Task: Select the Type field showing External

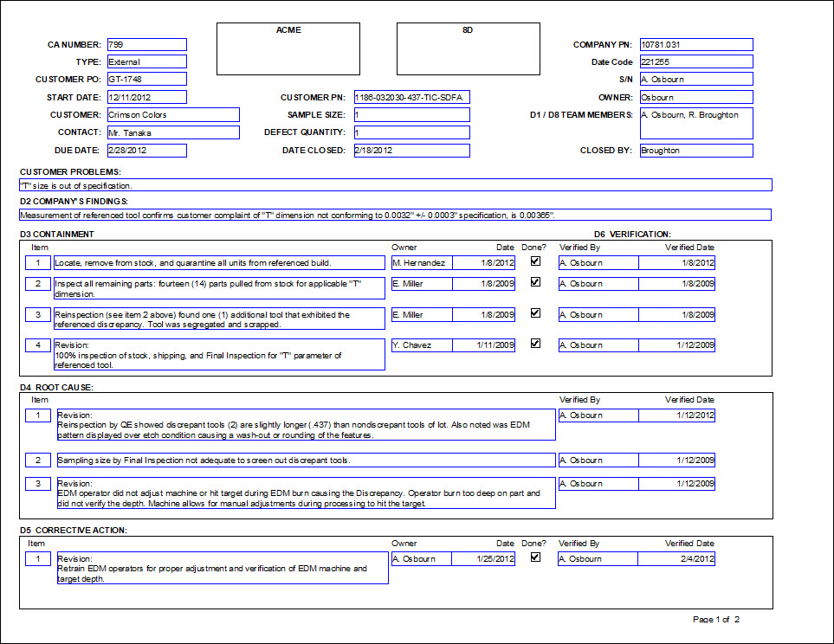Action: coord(146,62)
